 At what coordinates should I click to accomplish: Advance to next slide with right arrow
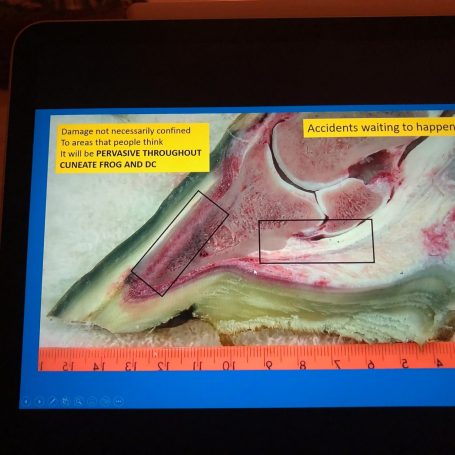[x=39, y=401]
